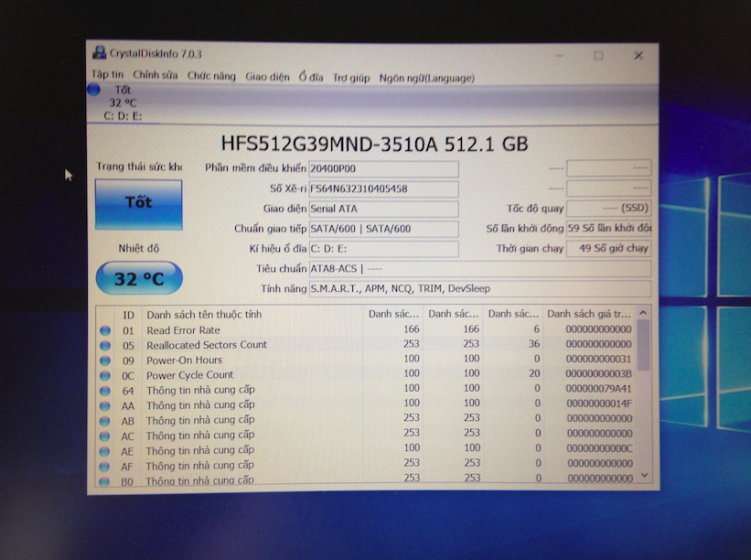
Task: Click the power on hours field showing 49
Action: tap(608, 248)
